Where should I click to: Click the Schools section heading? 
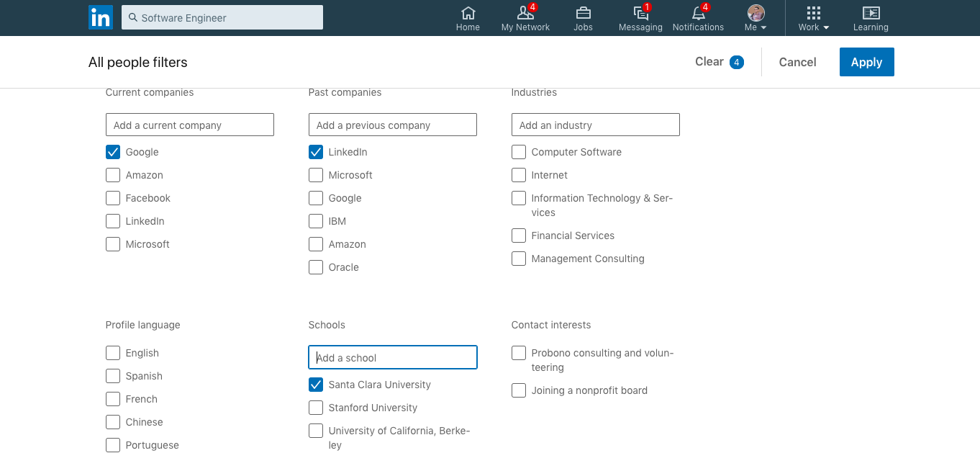pos(327,325)
